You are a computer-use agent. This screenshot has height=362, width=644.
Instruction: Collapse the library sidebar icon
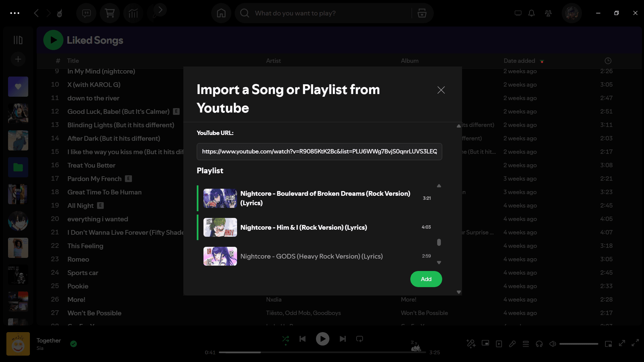[18, 40]
